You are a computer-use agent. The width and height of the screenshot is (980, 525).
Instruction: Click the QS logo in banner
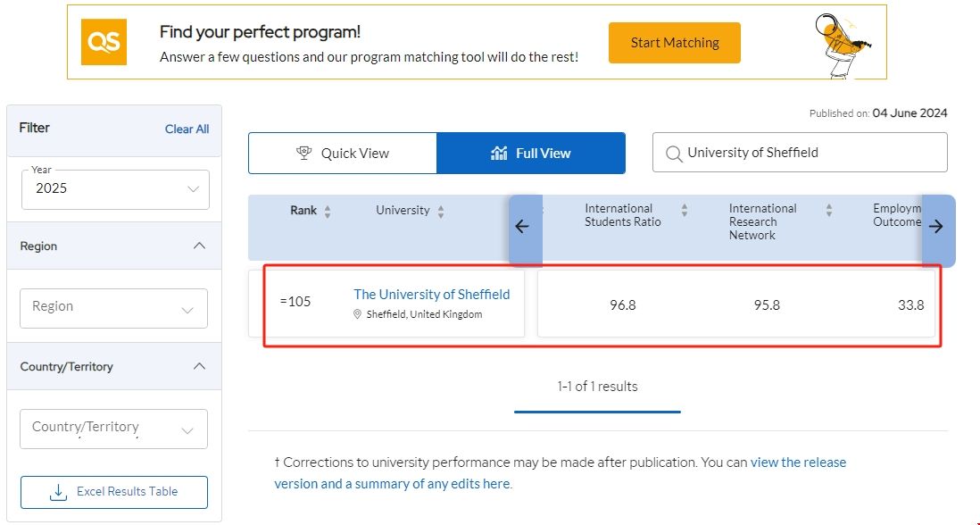(x=104, y=42)
